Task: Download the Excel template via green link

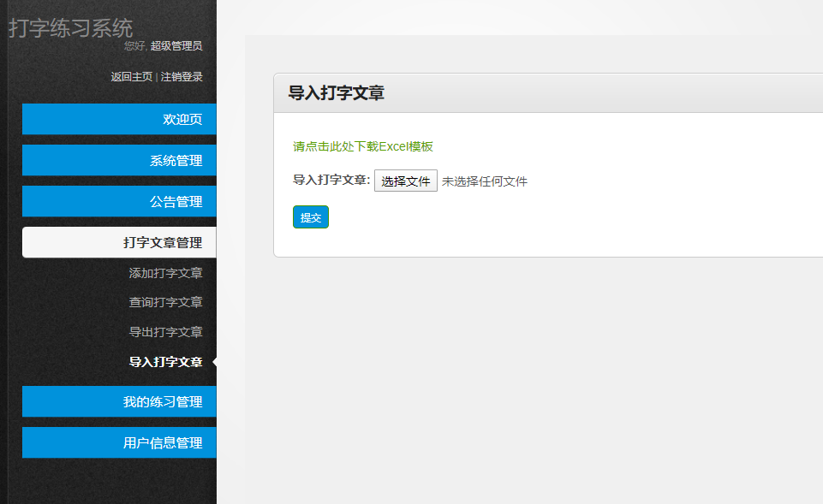Action: 363,146
